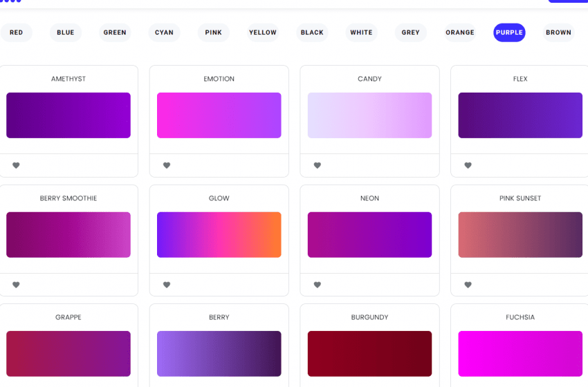Like the Amethyst gradient with heart icon
Screen dimensions: 588x387
click(x=16, y=165)
